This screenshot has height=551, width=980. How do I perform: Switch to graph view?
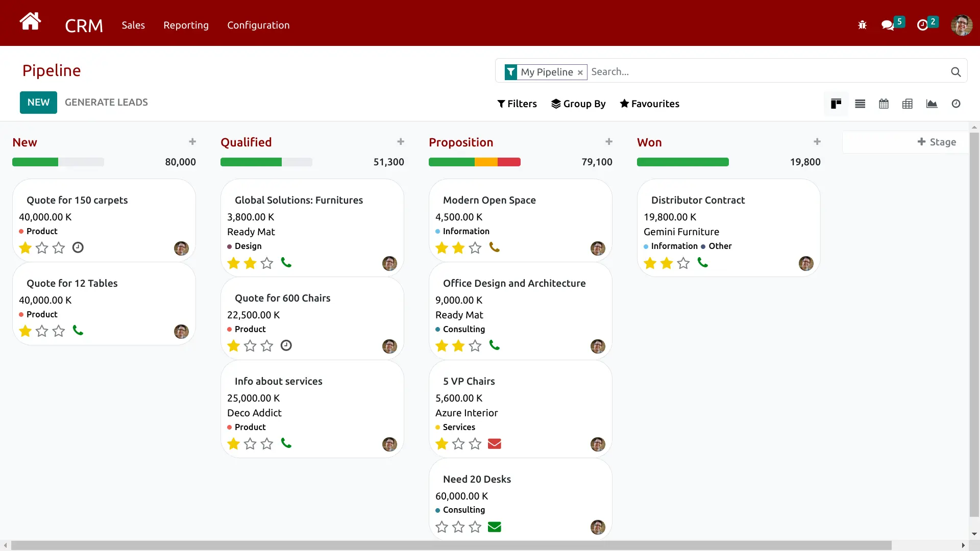click(932, 104)
